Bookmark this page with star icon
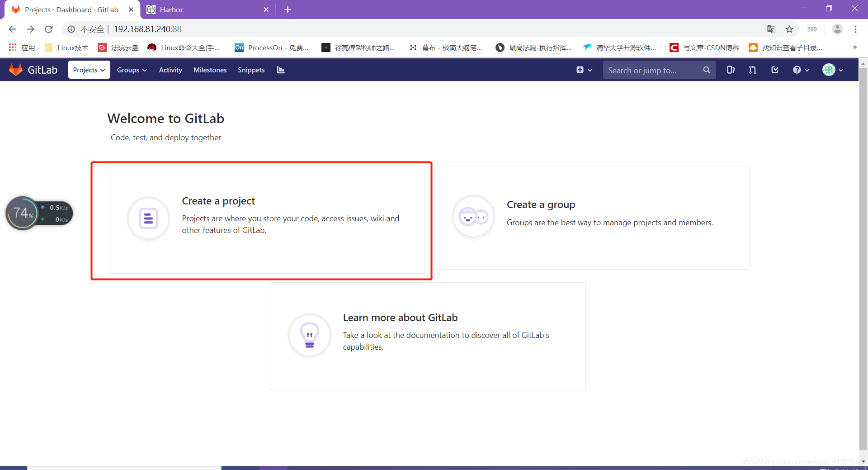868x470 pixels. click(x=789, y=29)
